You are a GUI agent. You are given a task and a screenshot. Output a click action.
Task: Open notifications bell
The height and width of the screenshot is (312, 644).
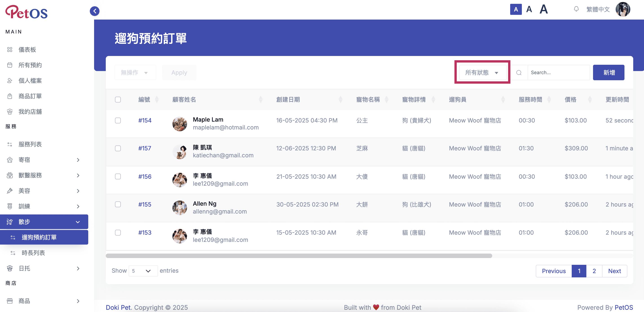[x=576, y=9]
